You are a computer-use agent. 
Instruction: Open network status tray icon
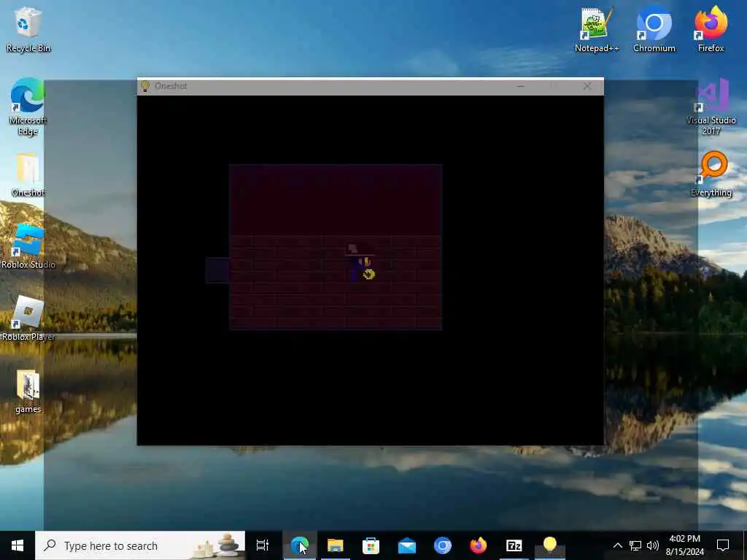click(x=635, y=545)
